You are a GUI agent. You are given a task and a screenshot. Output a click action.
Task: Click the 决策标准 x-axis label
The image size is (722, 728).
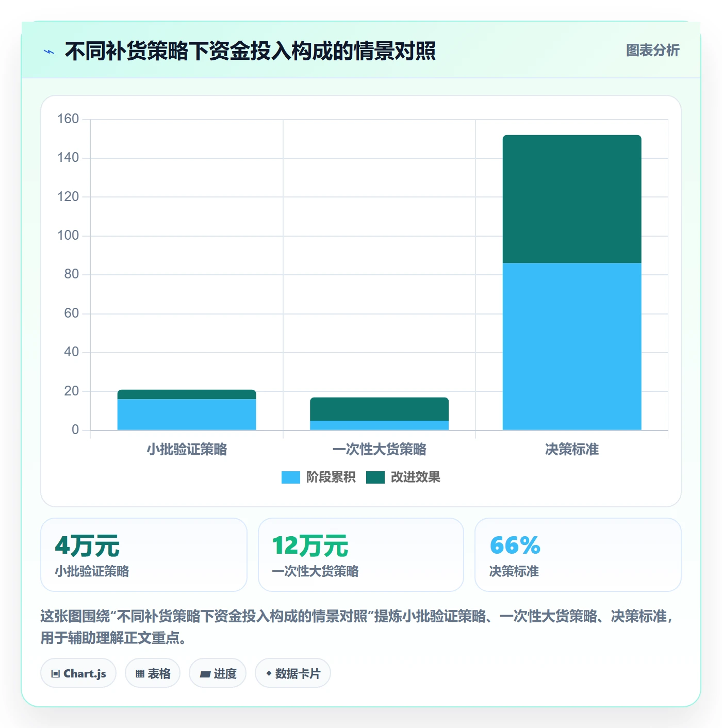[572, 450]
